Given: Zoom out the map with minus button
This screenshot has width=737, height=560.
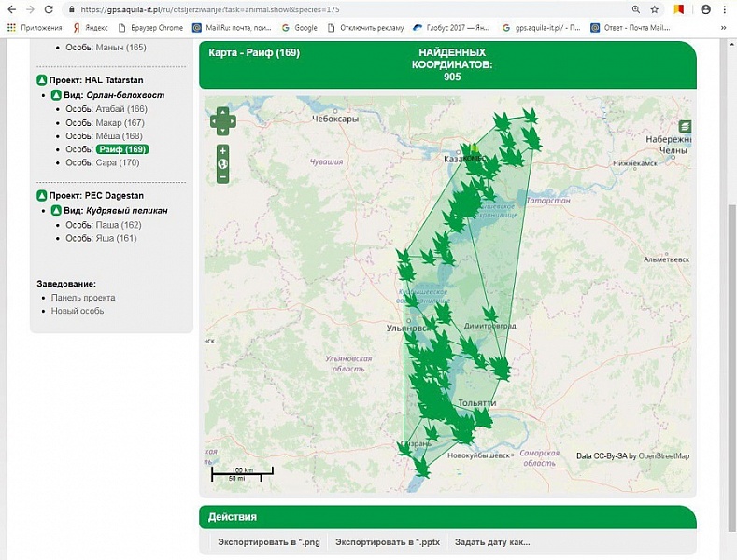Looking at the screenshot, I should pos(223,176).
